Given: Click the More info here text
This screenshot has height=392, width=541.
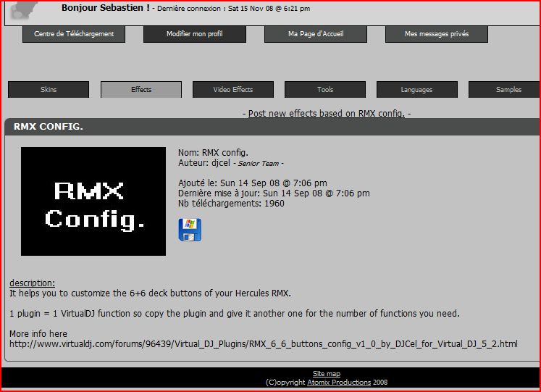Looking at the screenshot, I should pyautogui.click(x=38, y=334).
